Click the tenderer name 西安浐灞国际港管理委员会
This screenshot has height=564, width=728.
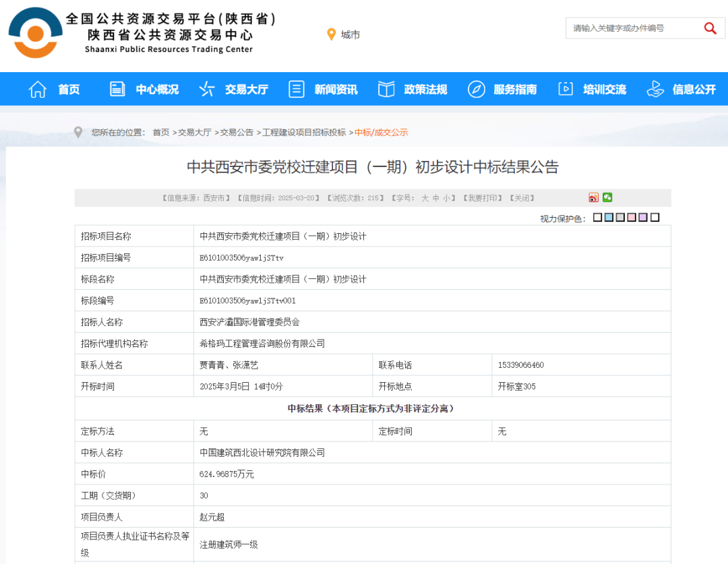250,322
